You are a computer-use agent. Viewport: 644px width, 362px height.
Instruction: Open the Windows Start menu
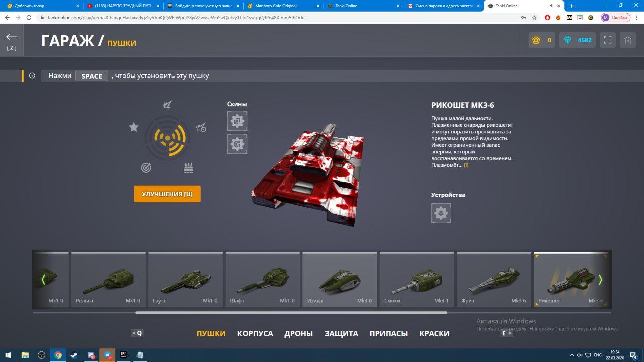click(x=8, y=355)
